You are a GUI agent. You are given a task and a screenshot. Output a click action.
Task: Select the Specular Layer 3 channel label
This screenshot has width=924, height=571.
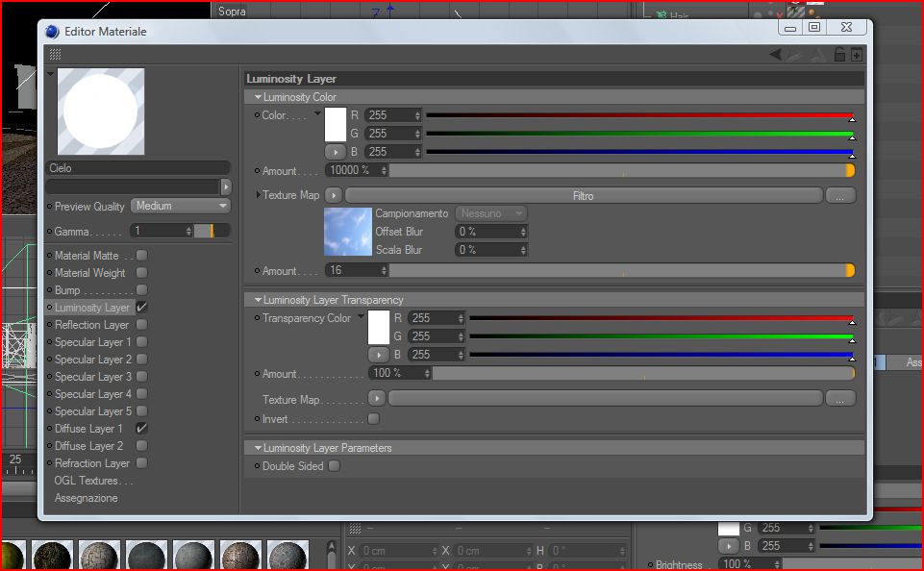93,377
